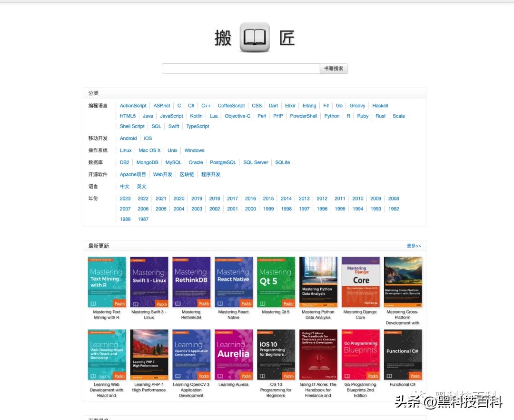
Task: Choose the Windows operating system link
Action: (194, 150)
